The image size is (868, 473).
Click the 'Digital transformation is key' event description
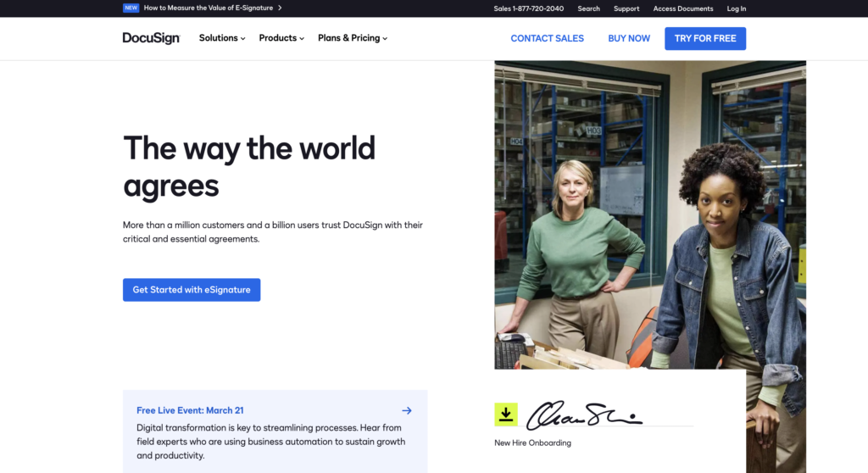[x=271, y=442]
